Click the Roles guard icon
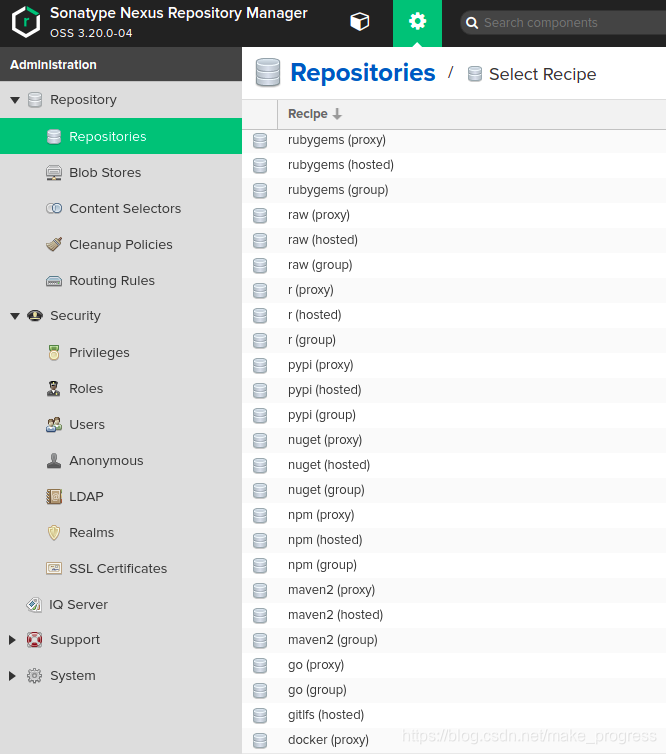Screen dimensions: 666x754 pos(54,389)
